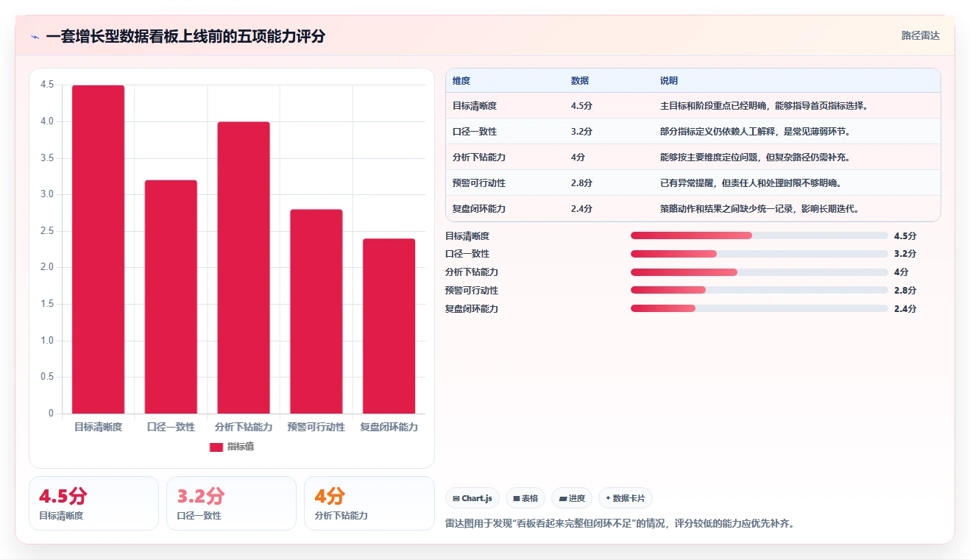Screen dimensions: 970x560
Task: Click the 表格 tag chip
Action: click(x=525, y=498)
